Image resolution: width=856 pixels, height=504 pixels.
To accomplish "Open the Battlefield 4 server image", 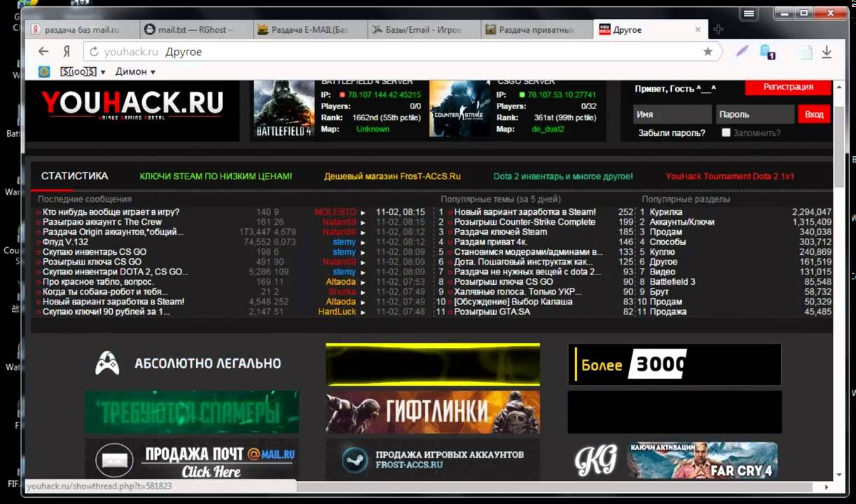I will 284,110.
